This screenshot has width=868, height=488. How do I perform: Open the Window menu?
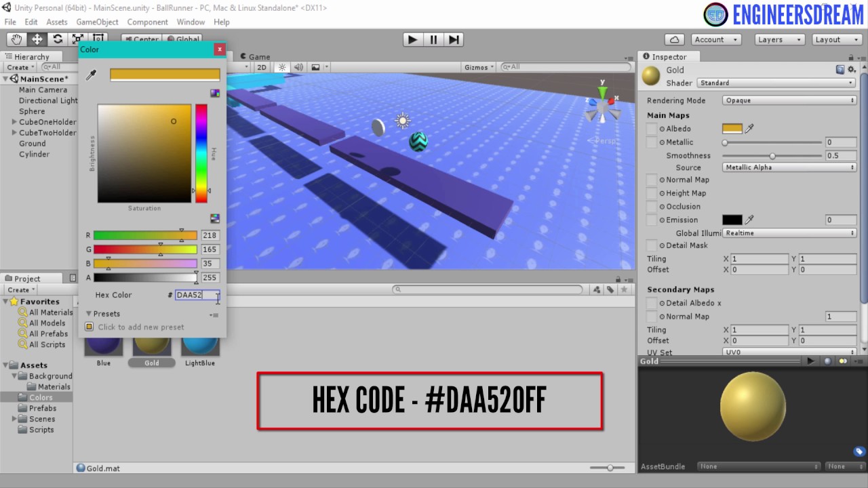coord(191,22)
